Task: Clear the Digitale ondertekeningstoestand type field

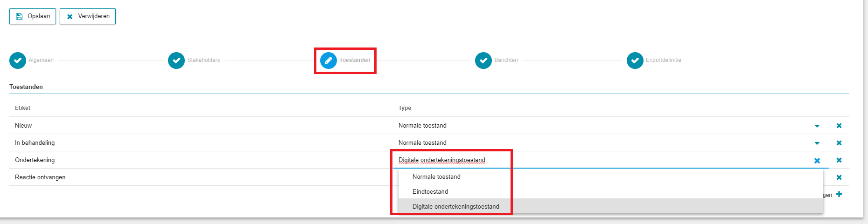Action: 817,161
